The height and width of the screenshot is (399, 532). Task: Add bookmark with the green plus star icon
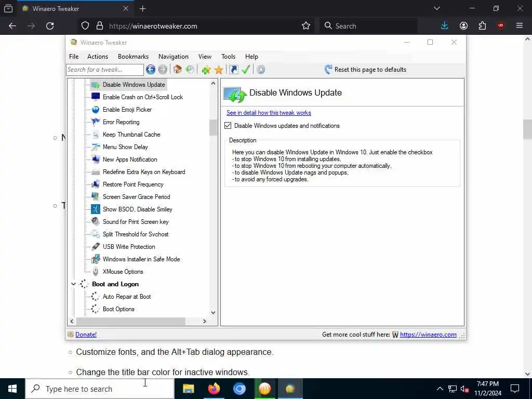tap(206, 70)
